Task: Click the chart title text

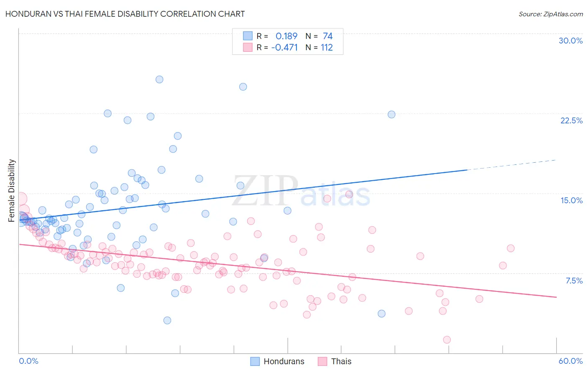Action: tap(125, 14)
